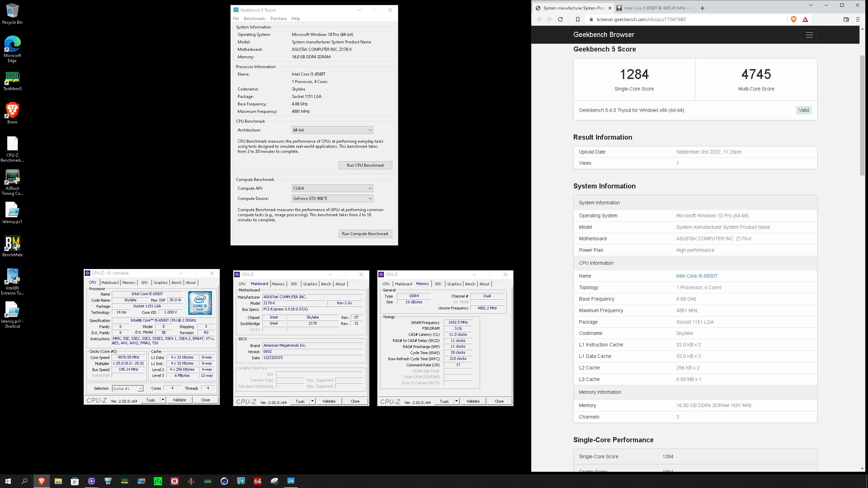Select the latency.ps1 - Shortcut icon

(x=13, y=315)
